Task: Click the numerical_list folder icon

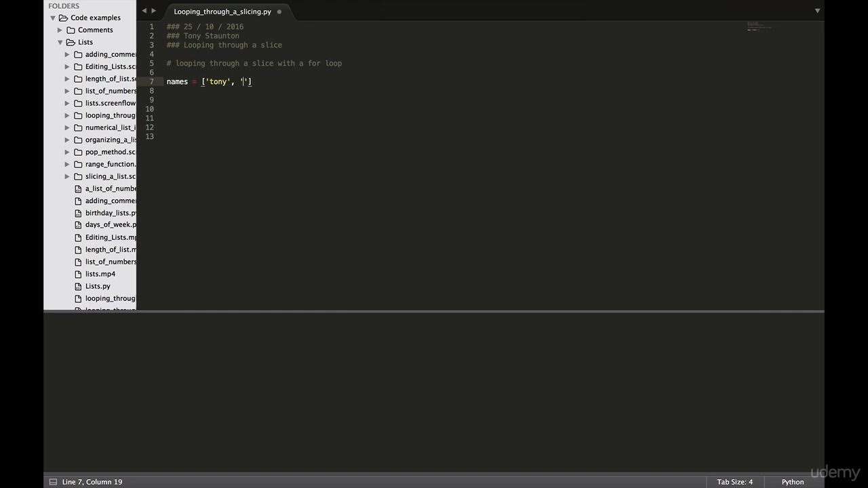Action: coord(78,127)
